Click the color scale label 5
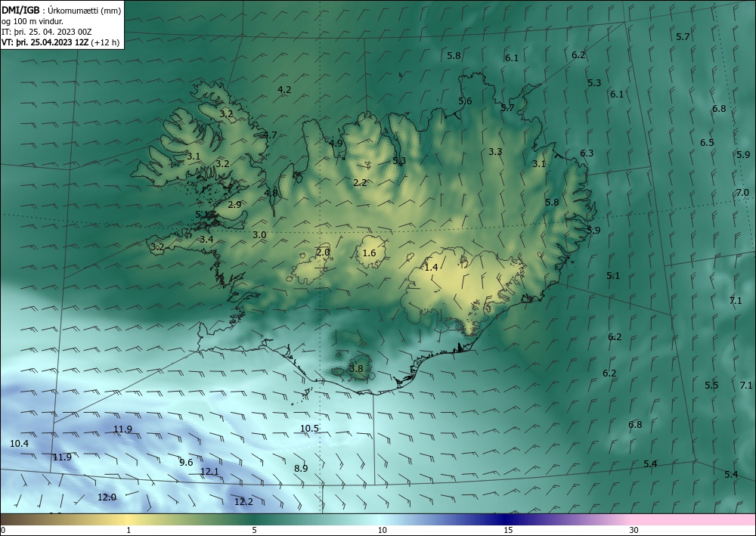 254,531
